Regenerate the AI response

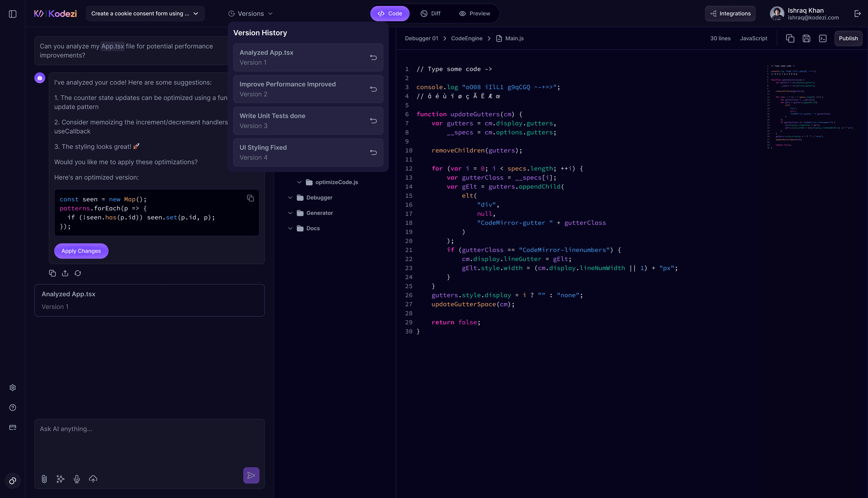(78, 273)
